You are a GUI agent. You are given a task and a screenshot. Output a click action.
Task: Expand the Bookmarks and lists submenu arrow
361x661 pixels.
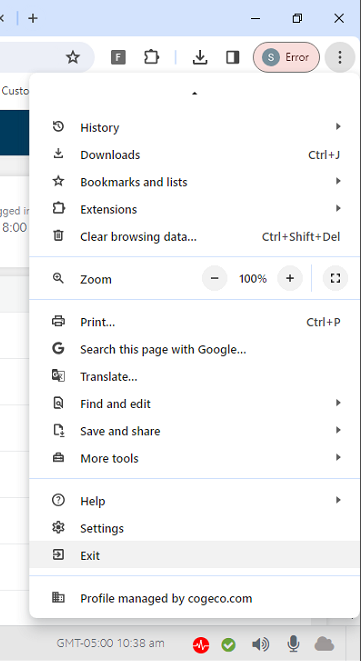click(x=338, y=181)
